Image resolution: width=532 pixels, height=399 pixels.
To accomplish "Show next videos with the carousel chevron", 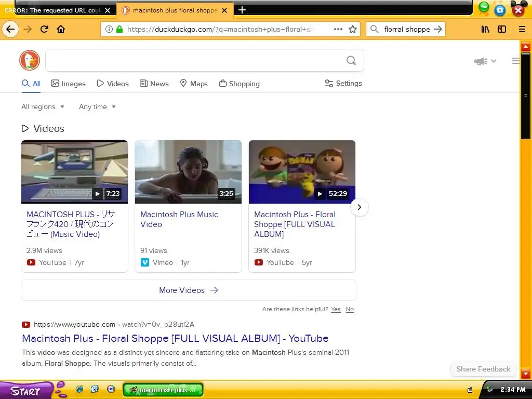I will [360, 207].
